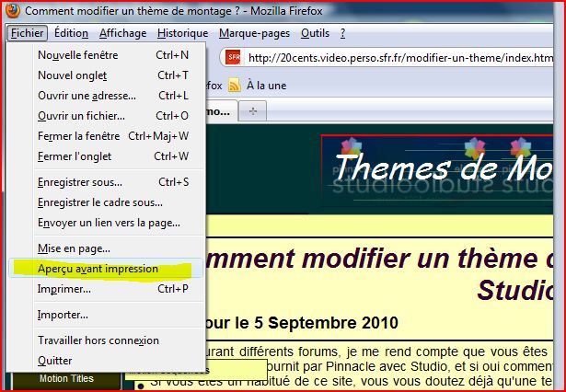Viewport: 566px width, 392px height.
Task: Click the SFR site icon in address bar
Action: click(x=233, y=57)
